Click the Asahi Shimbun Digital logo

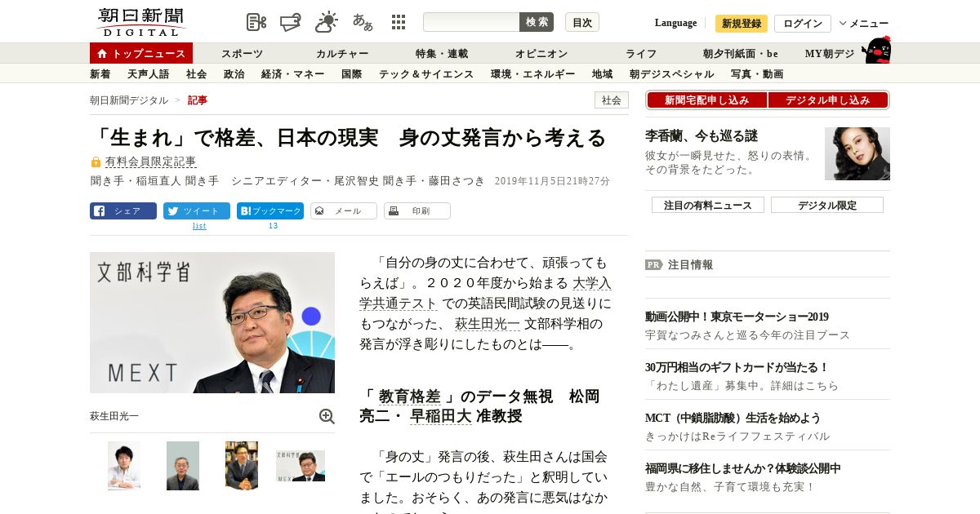click(x=140, y=22)
